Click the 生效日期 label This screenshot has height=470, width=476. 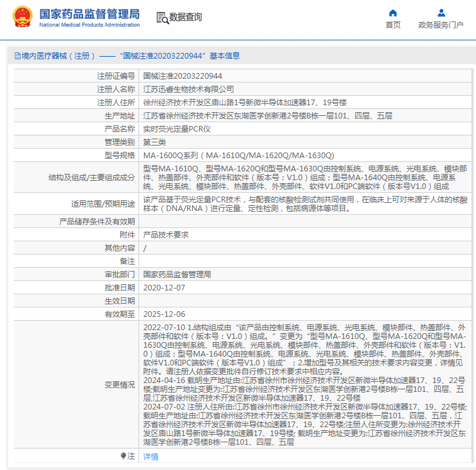coord(120,301)
